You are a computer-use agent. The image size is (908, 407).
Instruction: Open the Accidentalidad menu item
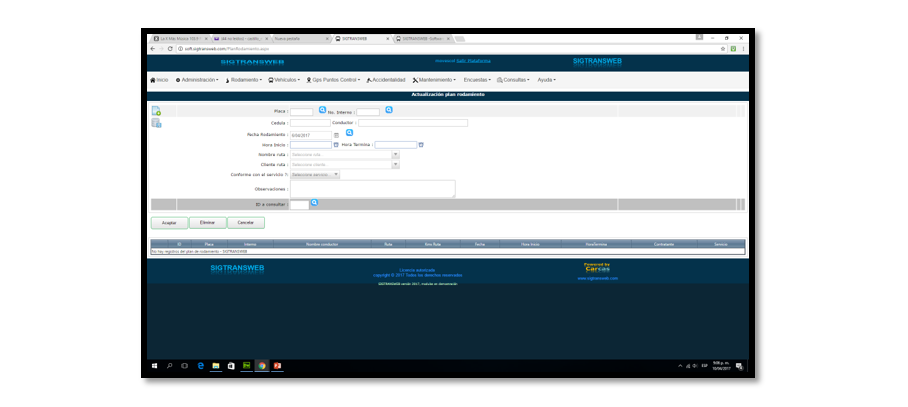click(x=386, y=80)
